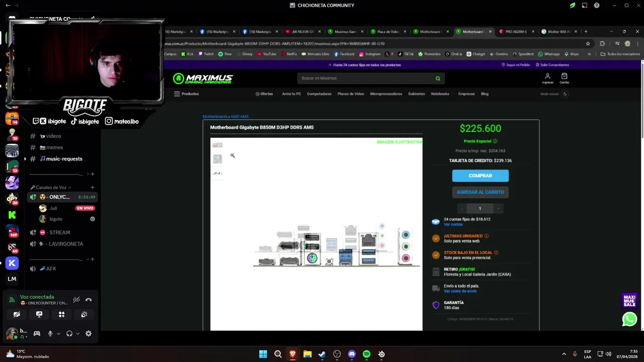Open the Maxi Mus Sale badge

click(x=629, y=300)
